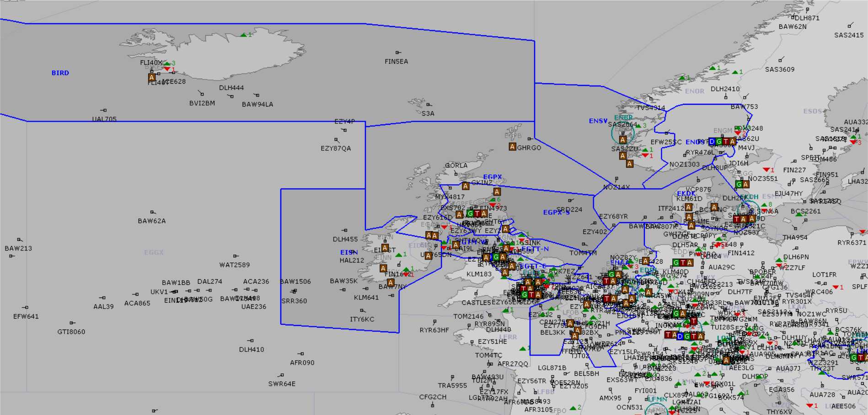The height and width of the screenshot is (415, 868).
Task: Click the A marker beside GHRGO
Action: (512, 147)
